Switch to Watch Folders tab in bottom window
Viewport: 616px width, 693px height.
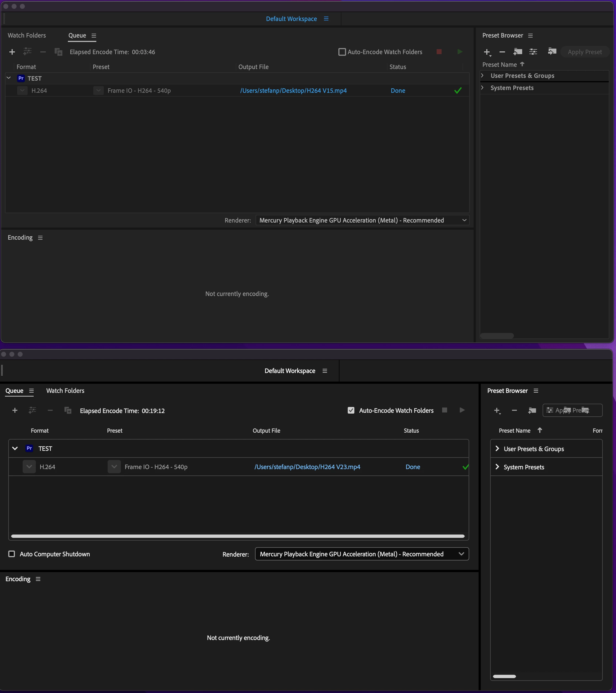(65, 391)
